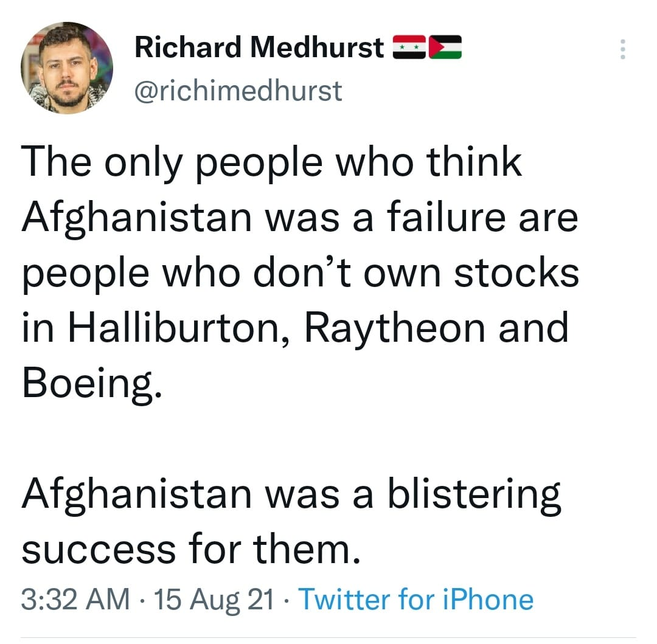
Task: Click the word think in first line
Action: pos(474,163)
